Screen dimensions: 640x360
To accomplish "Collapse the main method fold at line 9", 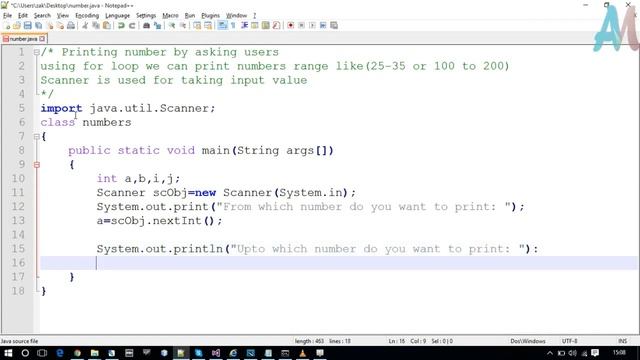I will click(x=36, y=165).
